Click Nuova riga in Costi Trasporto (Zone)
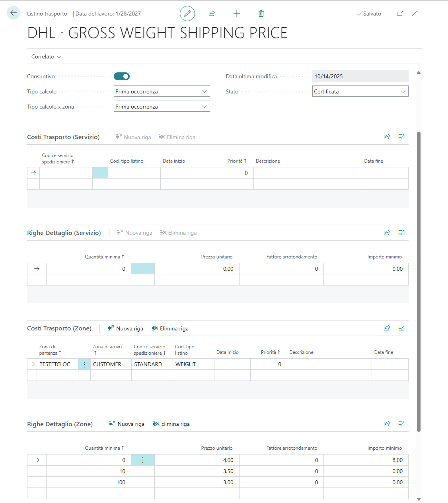Viewport: 448px width, 503px height. [126, 328]
